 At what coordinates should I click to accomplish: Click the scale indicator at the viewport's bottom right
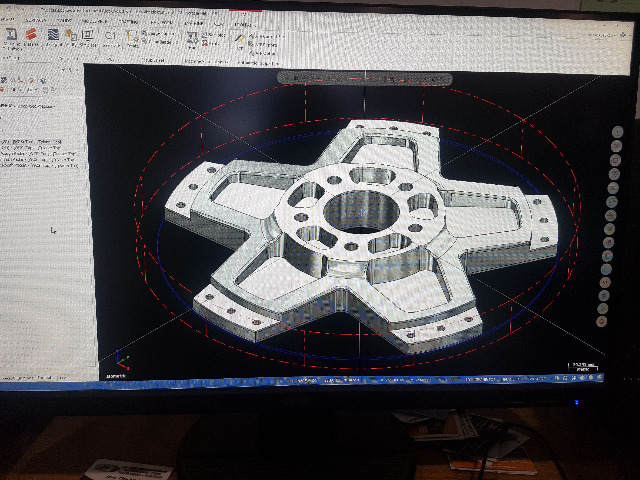[583, 367]
